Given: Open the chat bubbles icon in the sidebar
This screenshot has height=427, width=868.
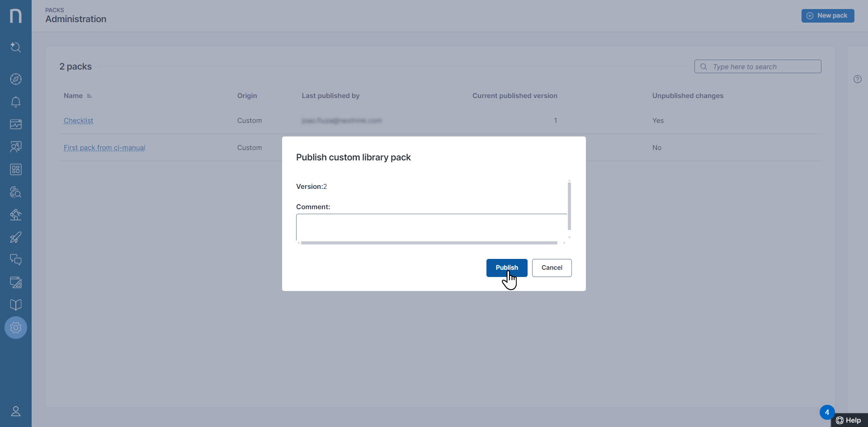Looking at the screenshot, I should click(x=16, y=260).
